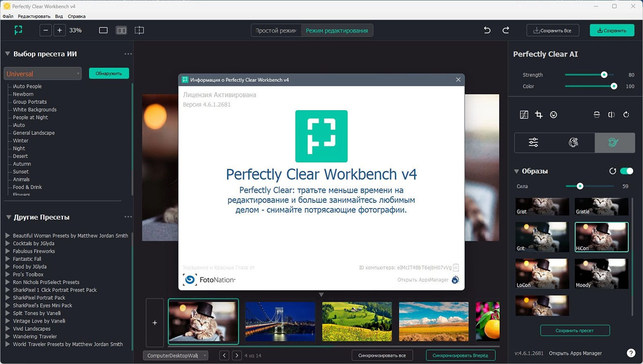Click the Perfectly Clear logo in the toolbar
The height and width of the screenshot is (364, 643).
pos(19,30)
